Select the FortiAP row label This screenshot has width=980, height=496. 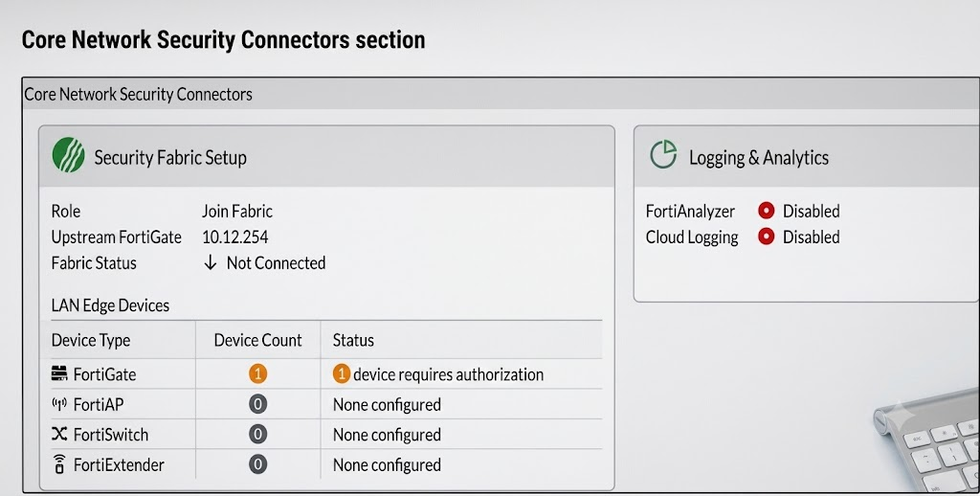(x=99, y=405)
